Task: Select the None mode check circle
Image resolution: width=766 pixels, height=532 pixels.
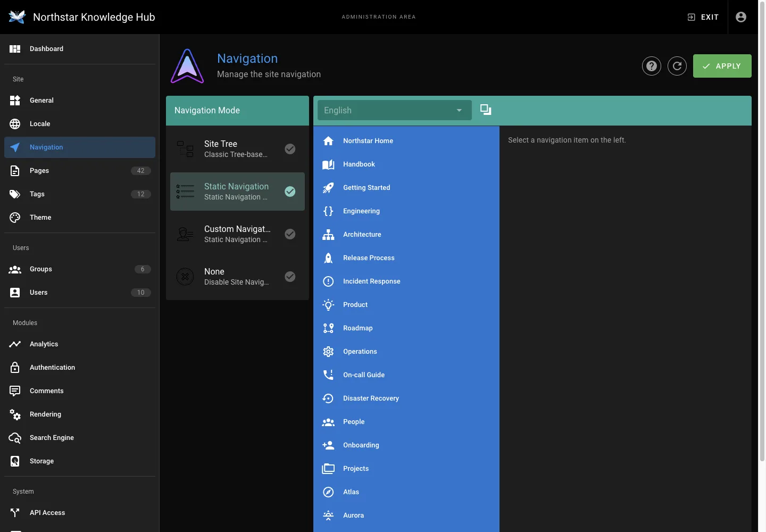Action: [290, 277]
